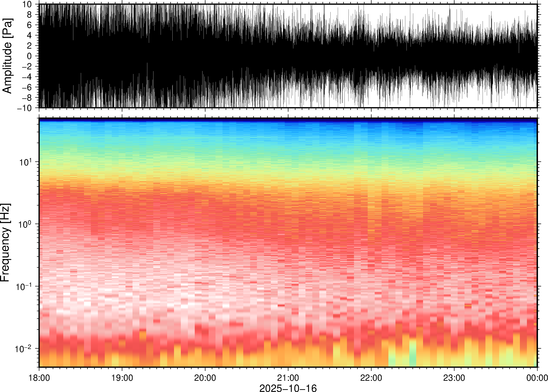Click the 10⁻² frequency tick label

pyautogui.click(x=23, y=349)
